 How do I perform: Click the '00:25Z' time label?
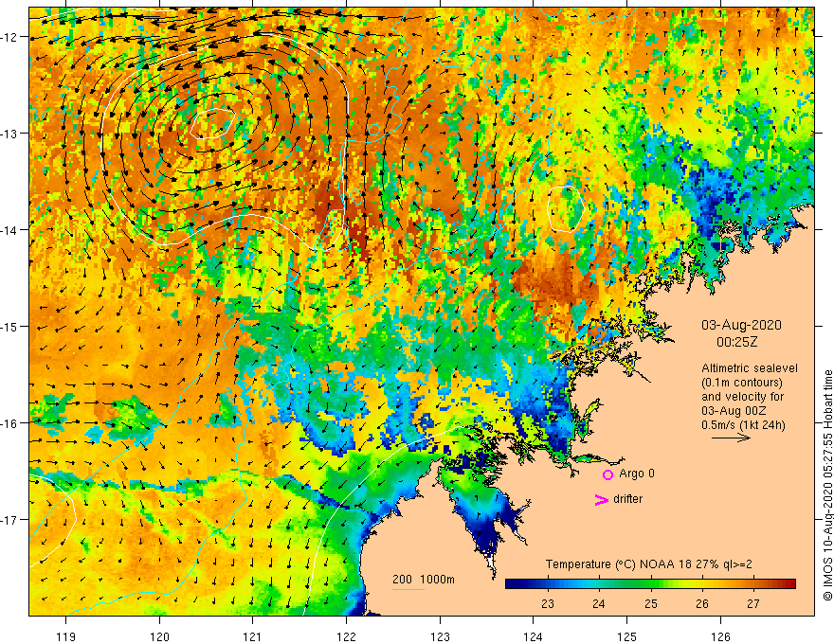[736, 342]
